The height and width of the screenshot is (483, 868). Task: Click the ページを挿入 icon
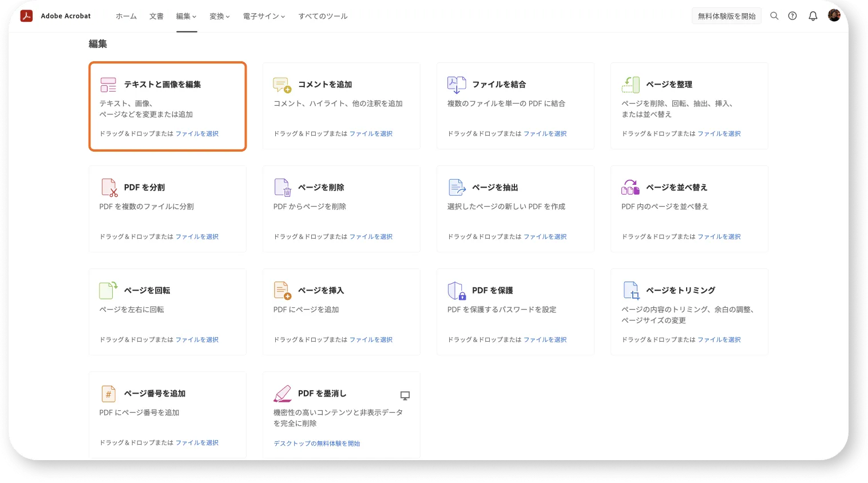[283, 291]
